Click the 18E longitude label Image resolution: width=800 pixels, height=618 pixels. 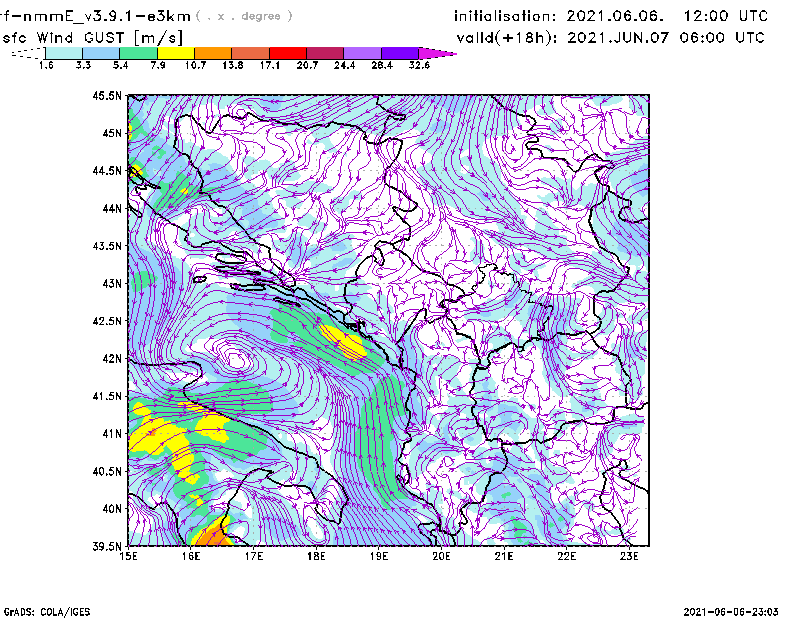[316, 556]
